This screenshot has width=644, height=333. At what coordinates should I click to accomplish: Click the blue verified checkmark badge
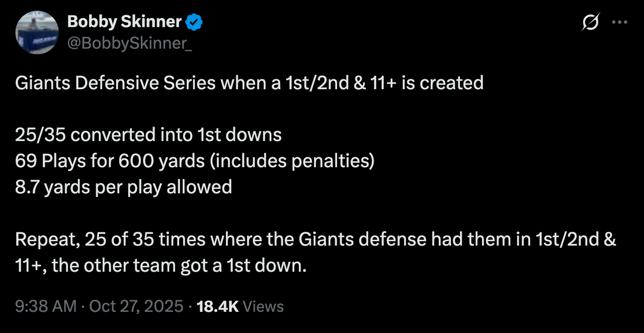pos(195,22)
